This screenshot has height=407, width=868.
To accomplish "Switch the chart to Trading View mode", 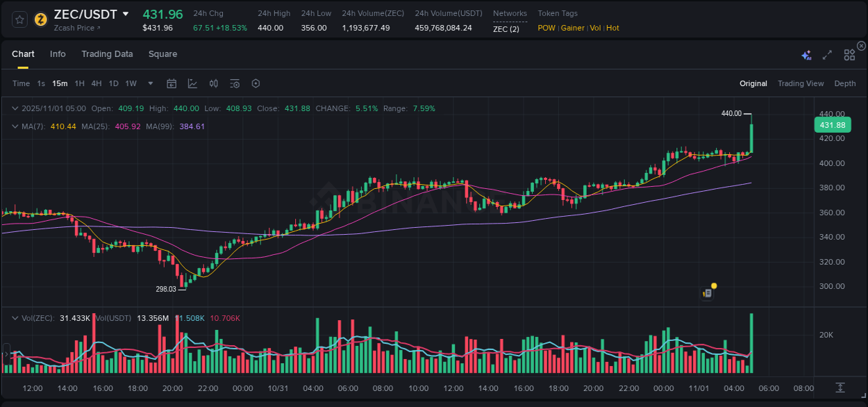I will (801, 83).
